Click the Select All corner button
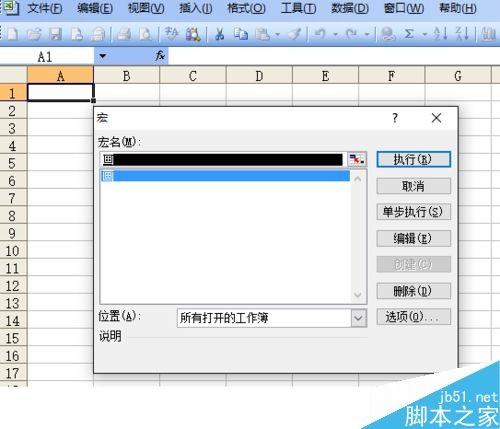The width and height of the screenshot is (500, 429). pyautogui.click(x=13, y=75)
